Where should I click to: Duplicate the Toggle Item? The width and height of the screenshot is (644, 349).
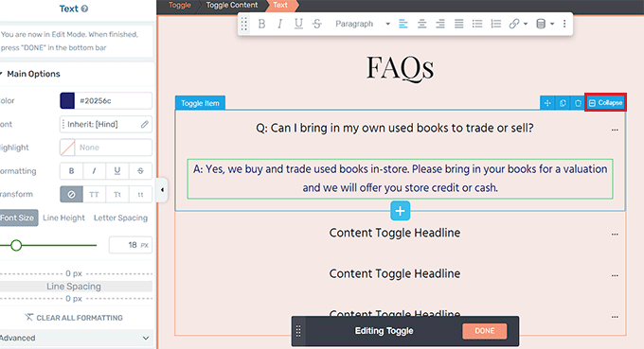click(x=563, y=103)
